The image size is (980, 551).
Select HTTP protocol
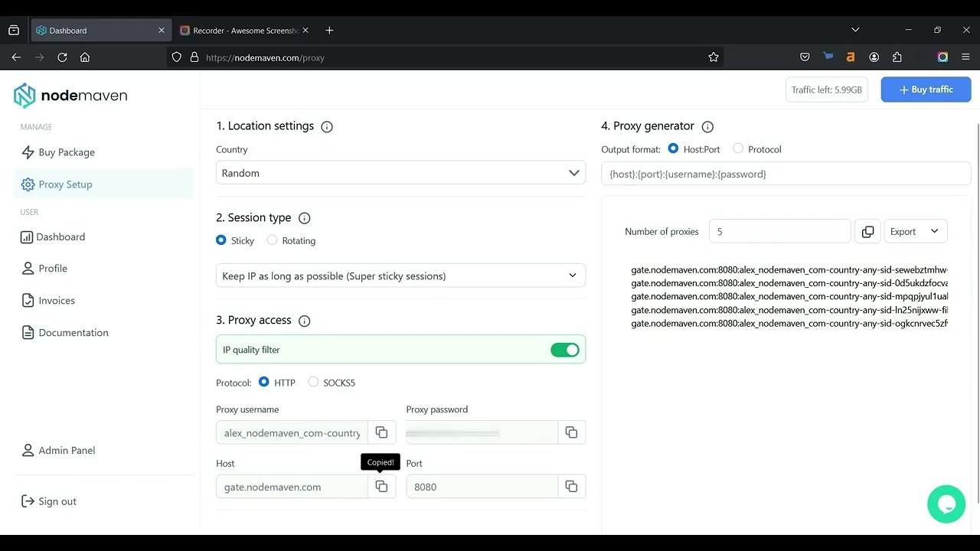(264, 382)
